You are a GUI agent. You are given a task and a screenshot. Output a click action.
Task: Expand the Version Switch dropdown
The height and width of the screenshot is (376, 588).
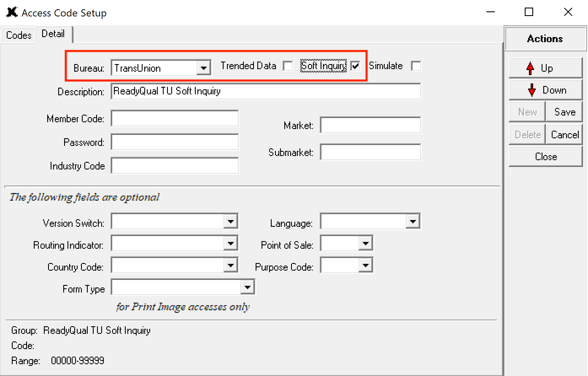[231, 221]
